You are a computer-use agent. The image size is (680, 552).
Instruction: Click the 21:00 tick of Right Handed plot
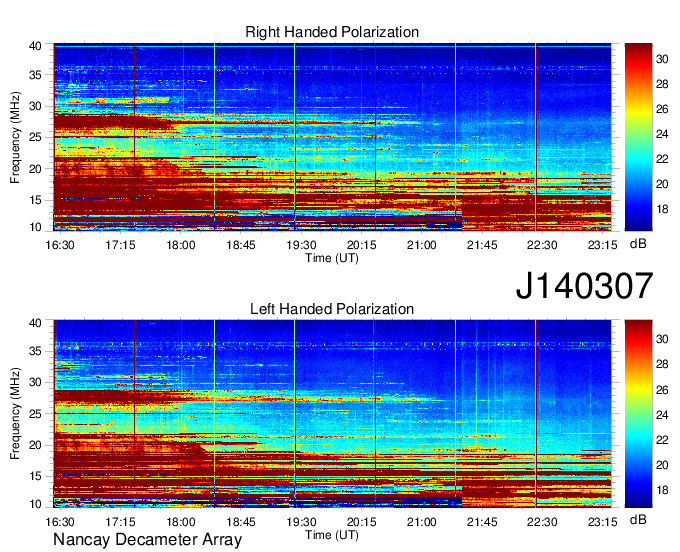[422, 245]
